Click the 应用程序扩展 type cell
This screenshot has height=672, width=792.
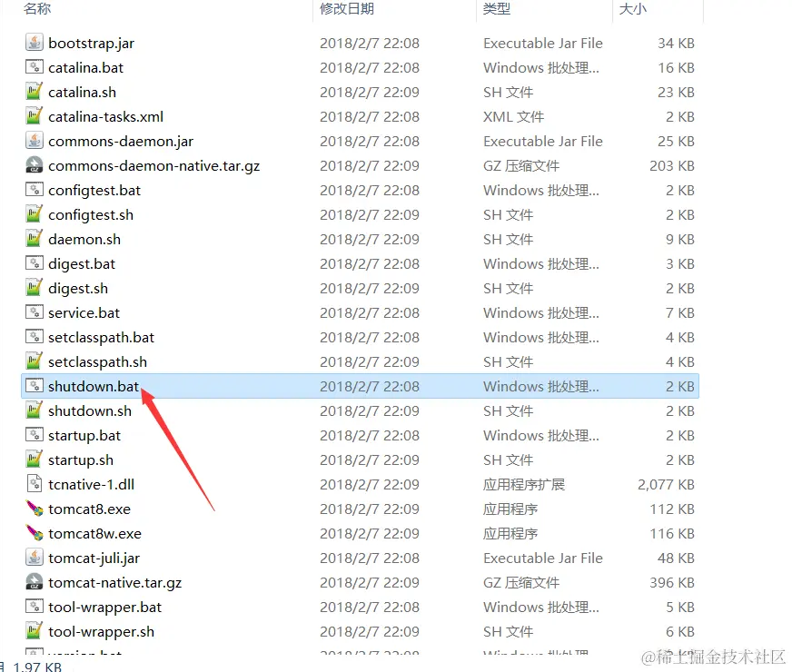(x=524, y=485)
